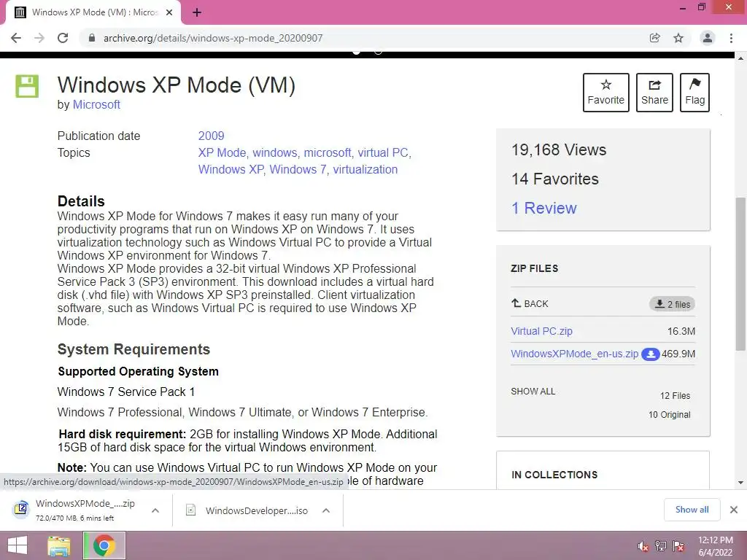Viewport: 747px width, 560px height.
Task: Click the browser forward arrow
Action: [39, 38]
